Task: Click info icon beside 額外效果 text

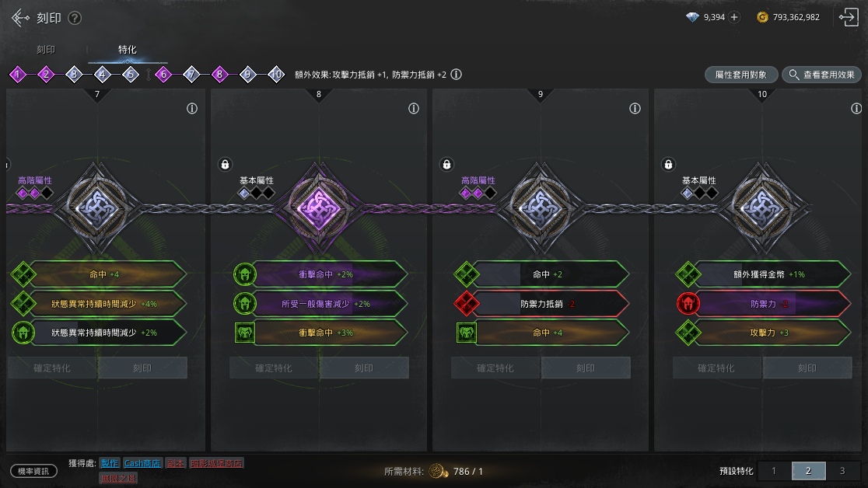Action: [456, 74]
